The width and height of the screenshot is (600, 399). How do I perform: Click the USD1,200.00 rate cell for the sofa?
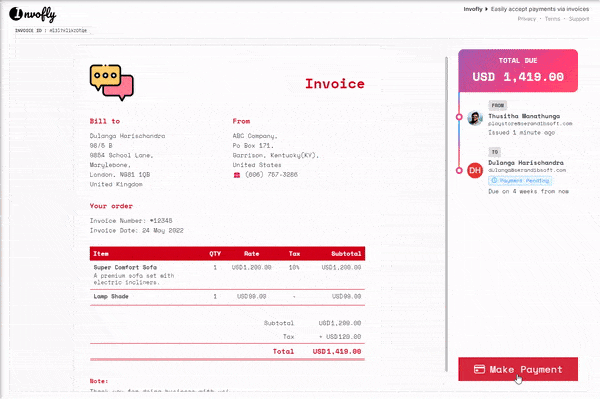pyautogui.click(x=251, y=267)
